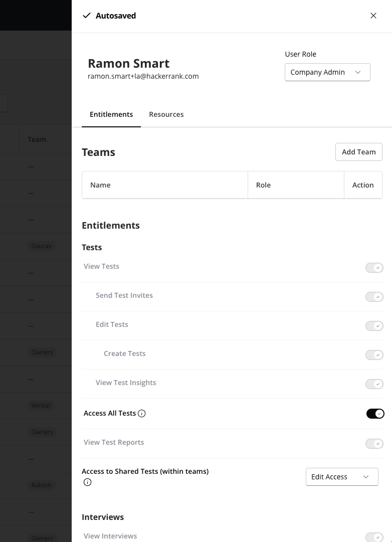Click the user email ramon.smart+la@hackerrank.com
The image size is (392, 542).
click(x=143, y=76)
